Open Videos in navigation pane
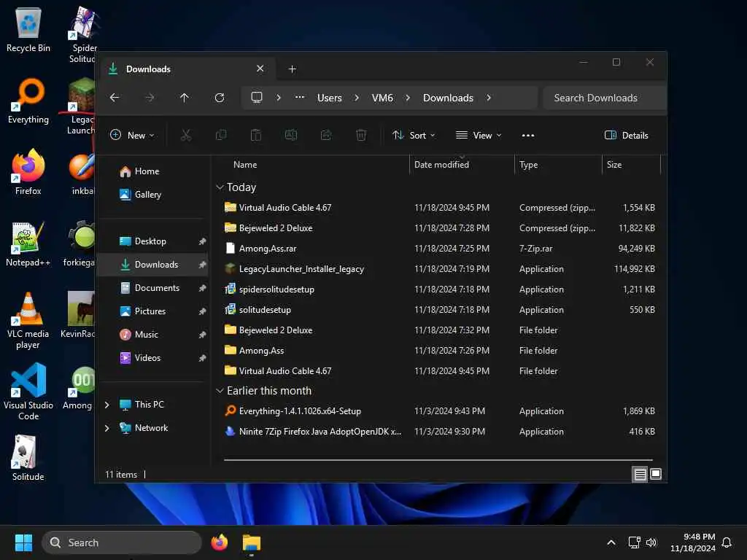The height and width of the screenshot is (560, 747). (147, 358)
